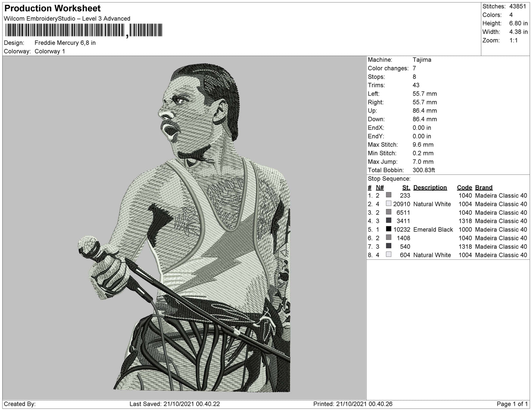Click 'Natural White' description in row 2

pyautogui.click(x=432, y=204)
